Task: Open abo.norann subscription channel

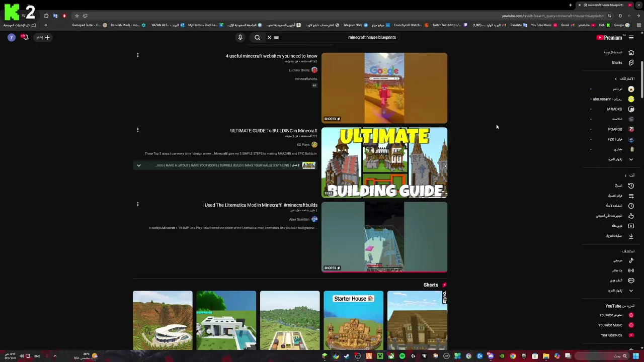Action: [614, 99]
